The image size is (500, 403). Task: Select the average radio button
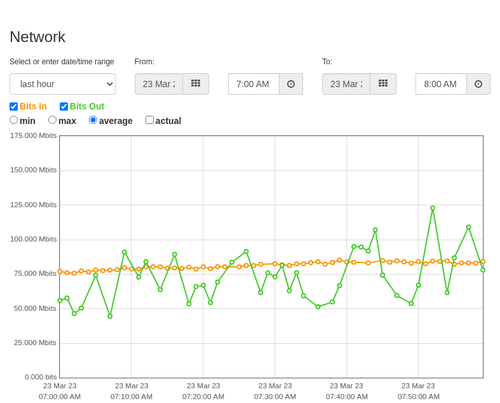pyautogui.click(x=93, y=120)
